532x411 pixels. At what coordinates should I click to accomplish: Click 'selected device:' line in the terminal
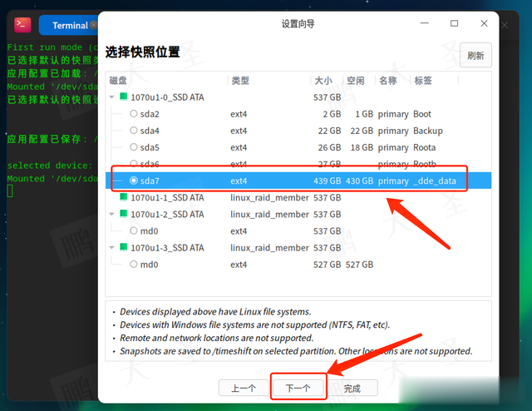pos(50,166)
